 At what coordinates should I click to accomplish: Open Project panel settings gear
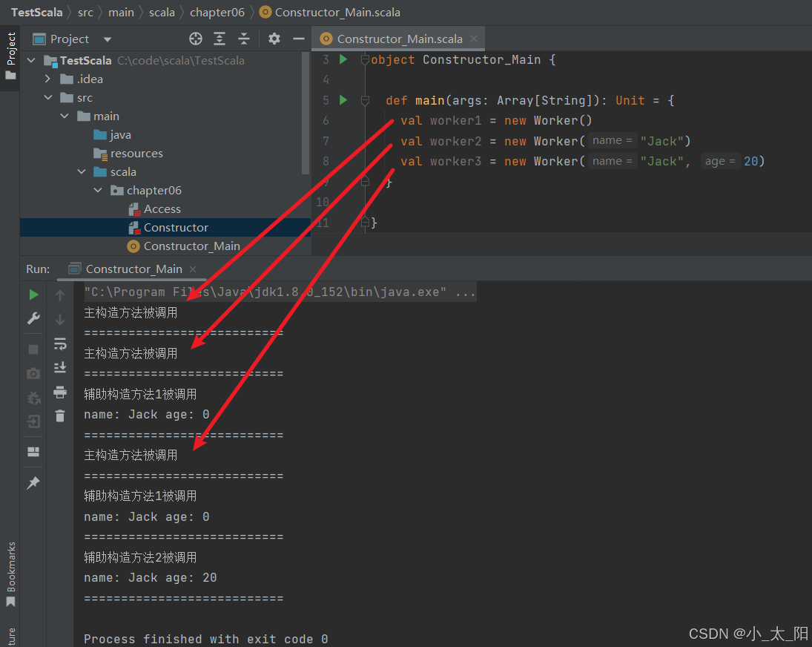pos(274,39)
